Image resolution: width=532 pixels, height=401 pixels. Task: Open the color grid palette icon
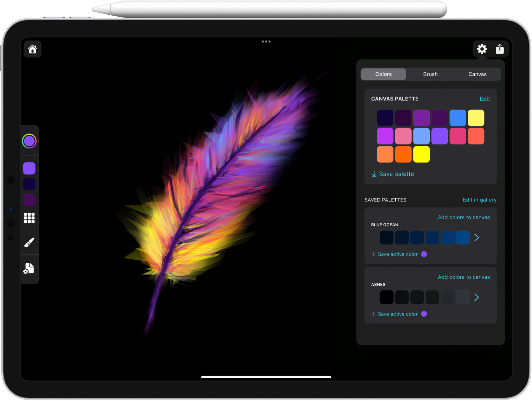(x=29, y=218)
